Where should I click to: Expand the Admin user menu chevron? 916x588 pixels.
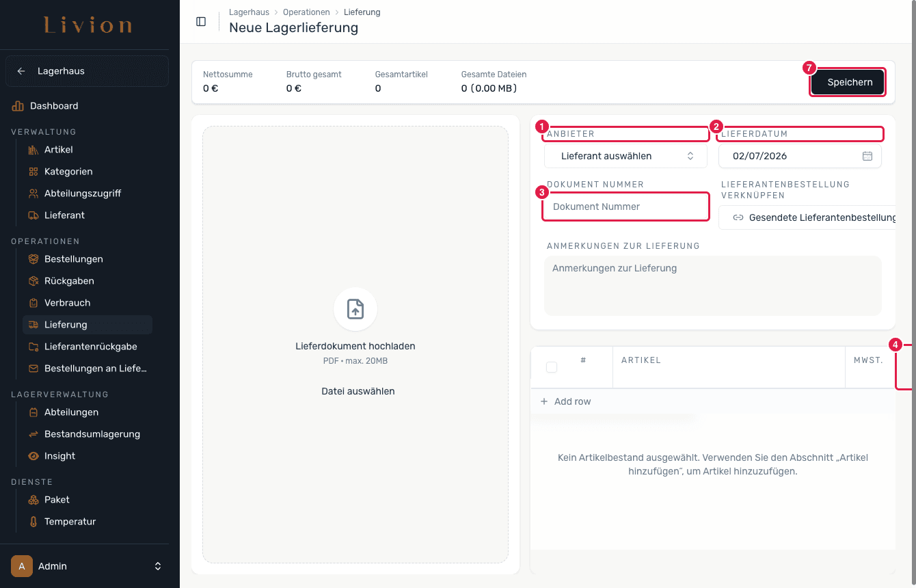click(158, 566)
